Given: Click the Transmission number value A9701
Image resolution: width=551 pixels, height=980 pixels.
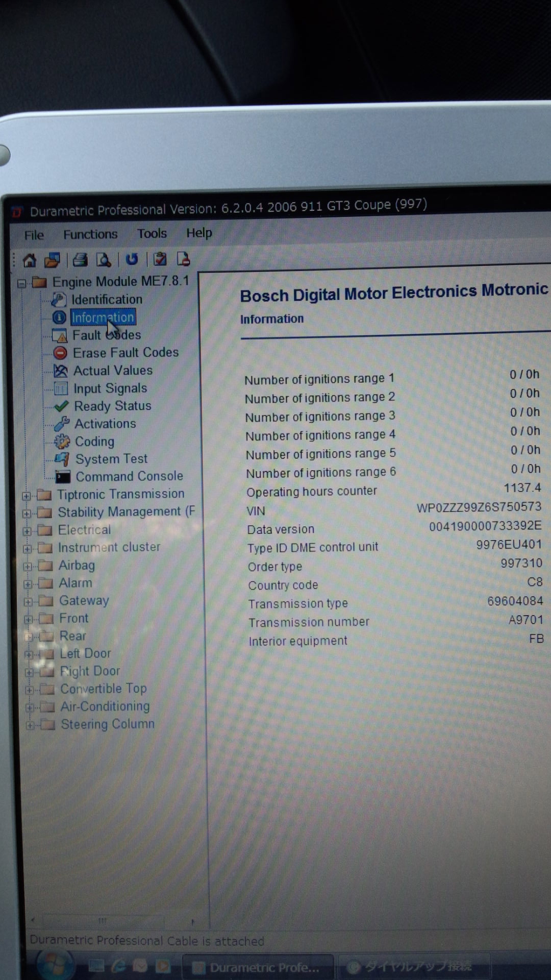Looking at the screenshot, I should point(526,620).
